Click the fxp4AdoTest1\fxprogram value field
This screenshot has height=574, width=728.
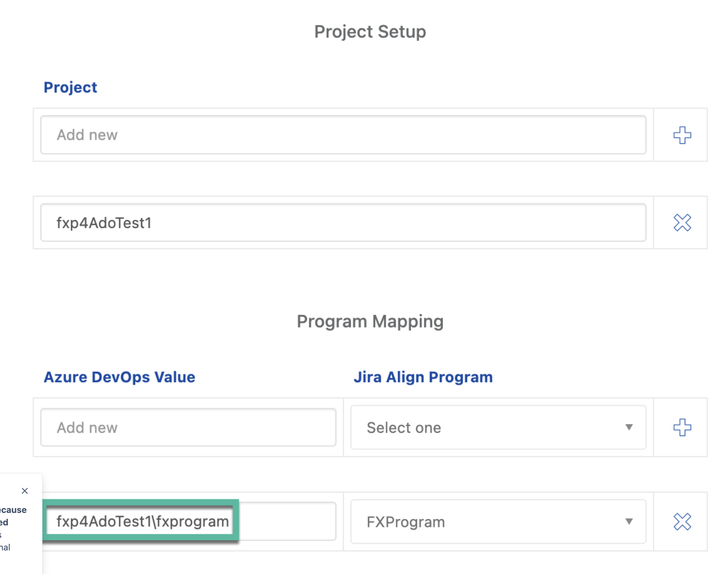pos(142,522)
